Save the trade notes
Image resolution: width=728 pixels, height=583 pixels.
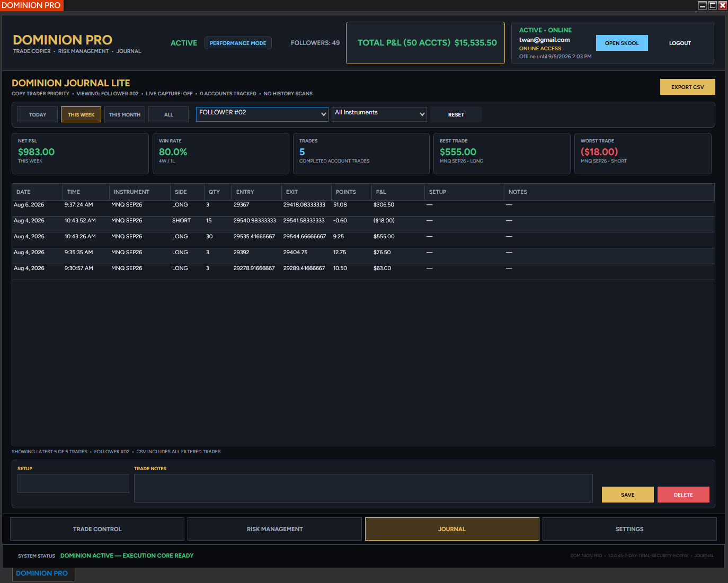(627, 495)
